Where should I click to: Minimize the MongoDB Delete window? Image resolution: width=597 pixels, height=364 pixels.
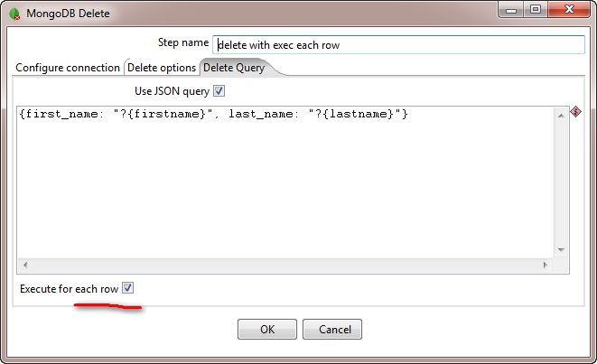click(511, 10)
